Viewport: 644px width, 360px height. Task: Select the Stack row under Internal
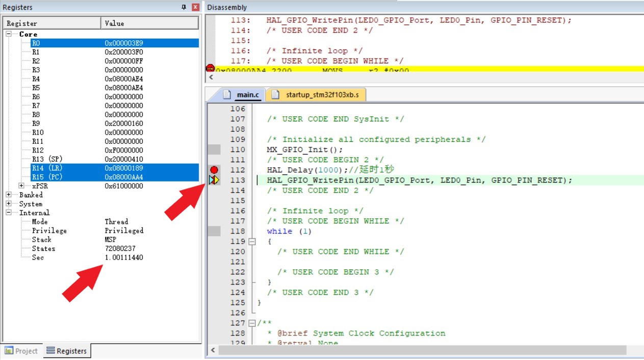point(115,240)
